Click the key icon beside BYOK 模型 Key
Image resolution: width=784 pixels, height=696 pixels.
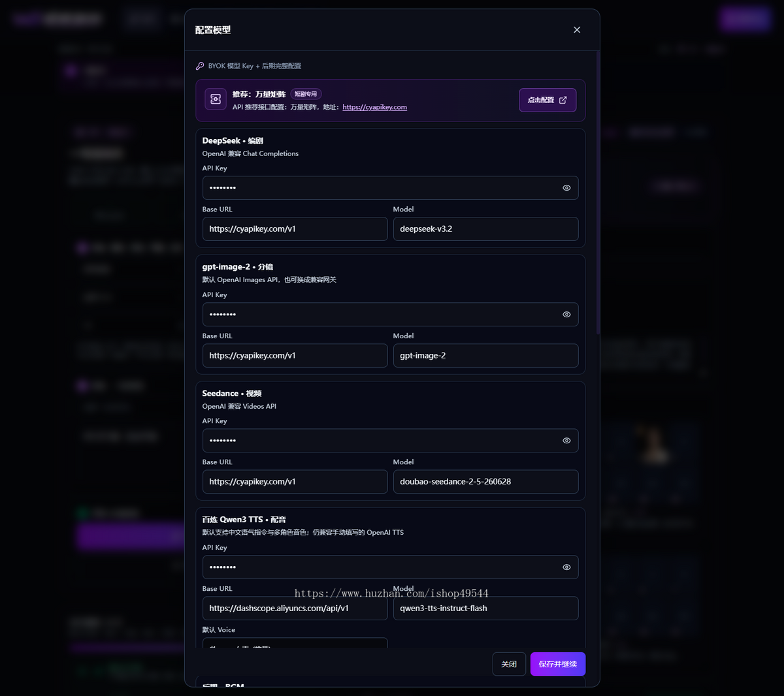[x=200, y=66]
